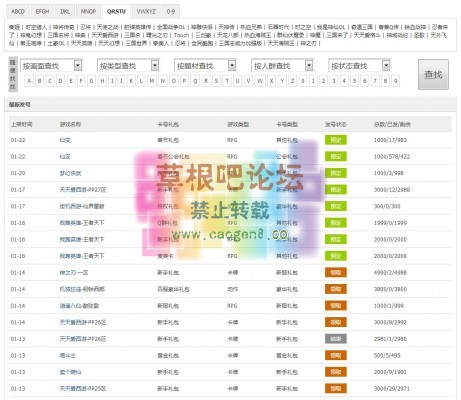Filter by letter W
461x400 pixels.
260,81
